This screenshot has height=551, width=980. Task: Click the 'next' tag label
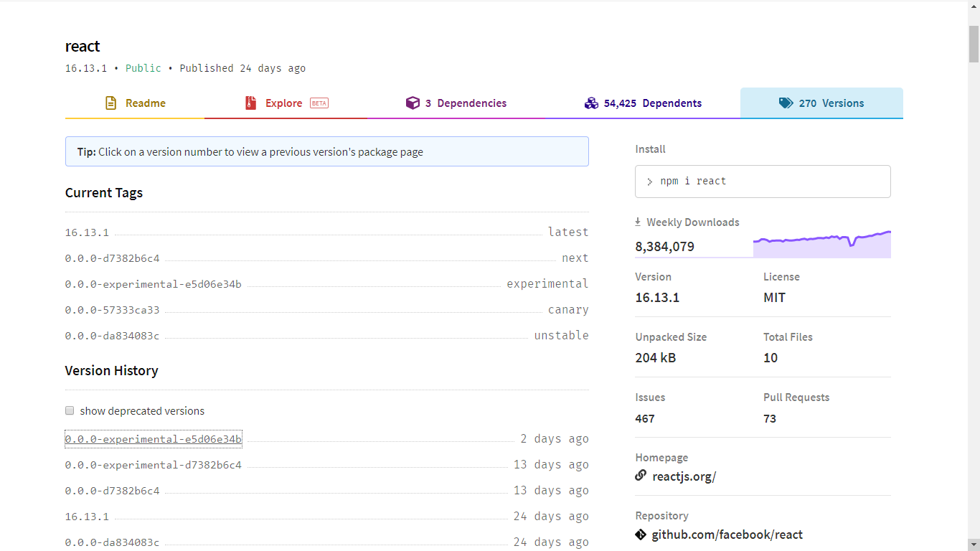point(575,258)
